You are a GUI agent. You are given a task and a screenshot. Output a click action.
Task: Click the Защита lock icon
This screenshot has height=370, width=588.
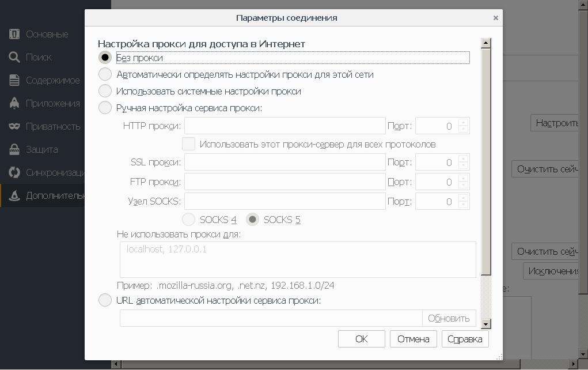point(14,149)
